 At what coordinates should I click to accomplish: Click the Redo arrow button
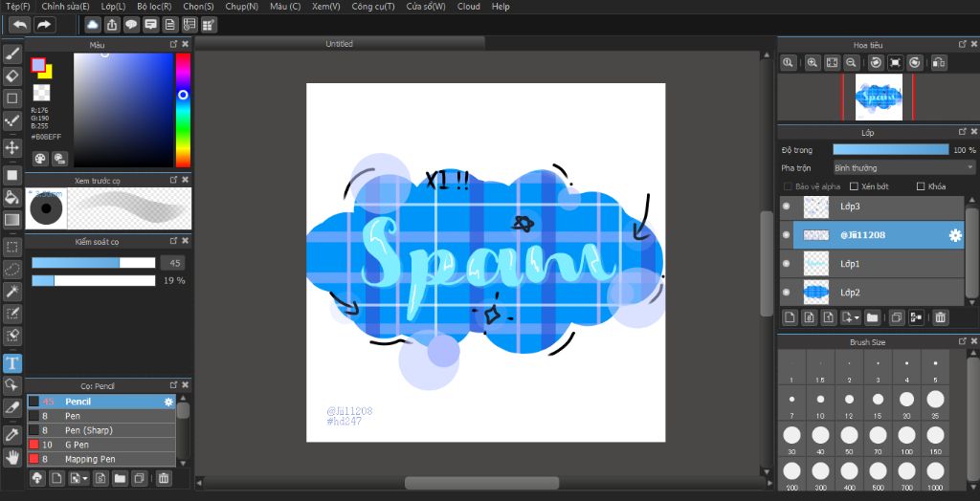(x=44, y=24)
